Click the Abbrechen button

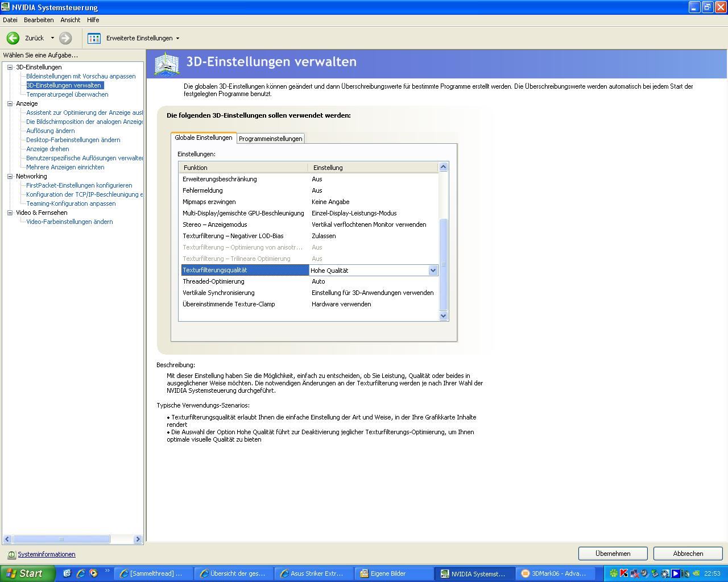click(688, 554)
